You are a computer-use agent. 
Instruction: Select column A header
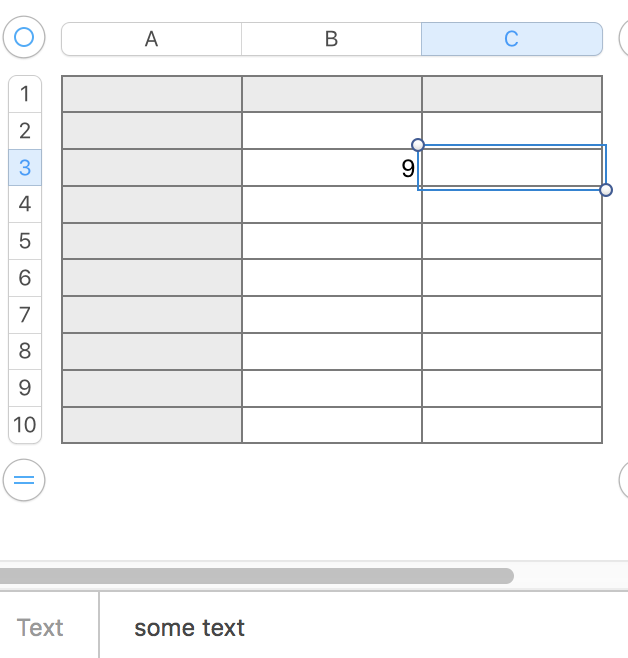(151, 39)
